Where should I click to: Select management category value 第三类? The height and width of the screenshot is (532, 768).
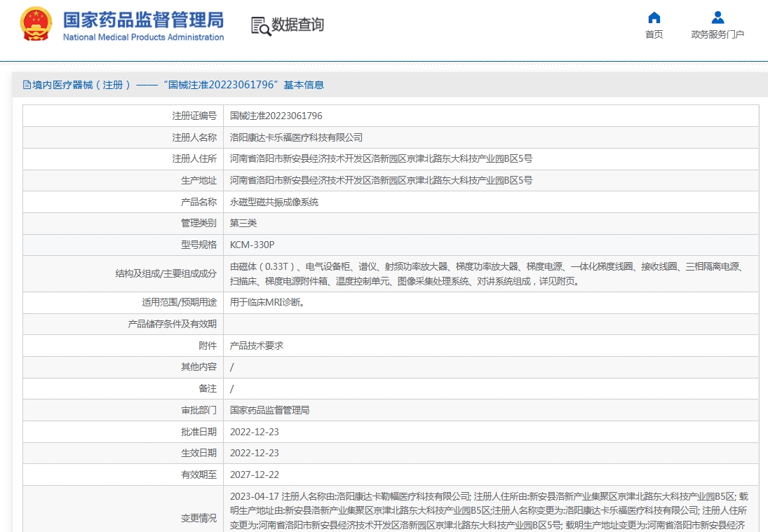(243, 223)
